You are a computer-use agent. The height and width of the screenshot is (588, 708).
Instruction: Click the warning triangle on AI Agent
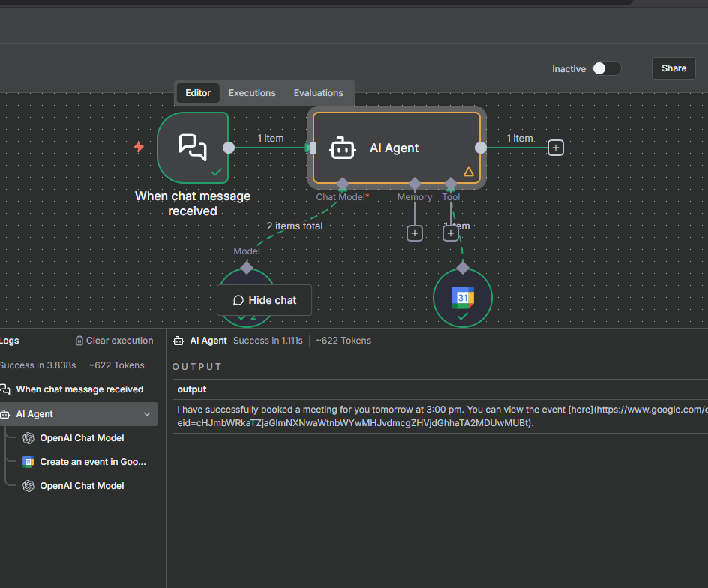click(469, 172)
